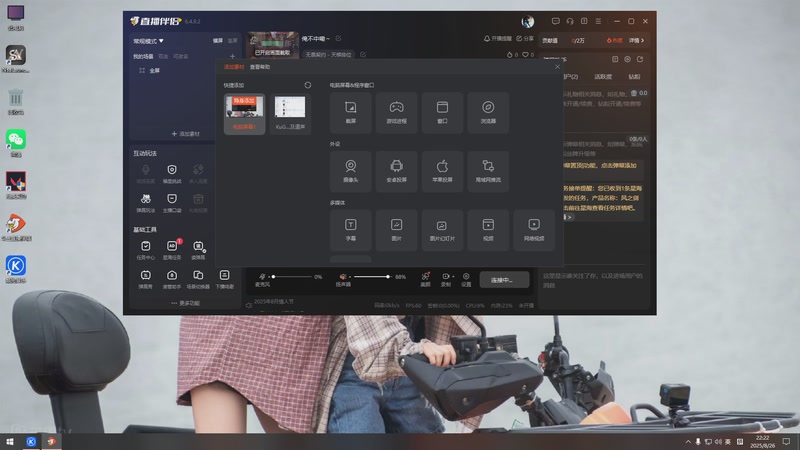Click the stream cover thumbnail
The width and height of the screenshot is (800, 450).
click(x=273, y=45)
